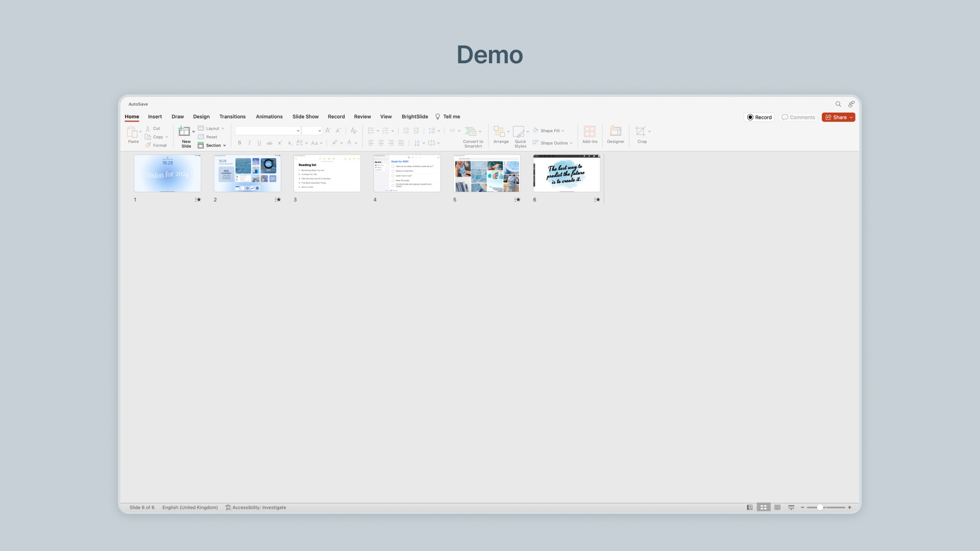This screenshot has width=980, height=551.
Task: Open search with magnifier icon
Action: [838, 104]
